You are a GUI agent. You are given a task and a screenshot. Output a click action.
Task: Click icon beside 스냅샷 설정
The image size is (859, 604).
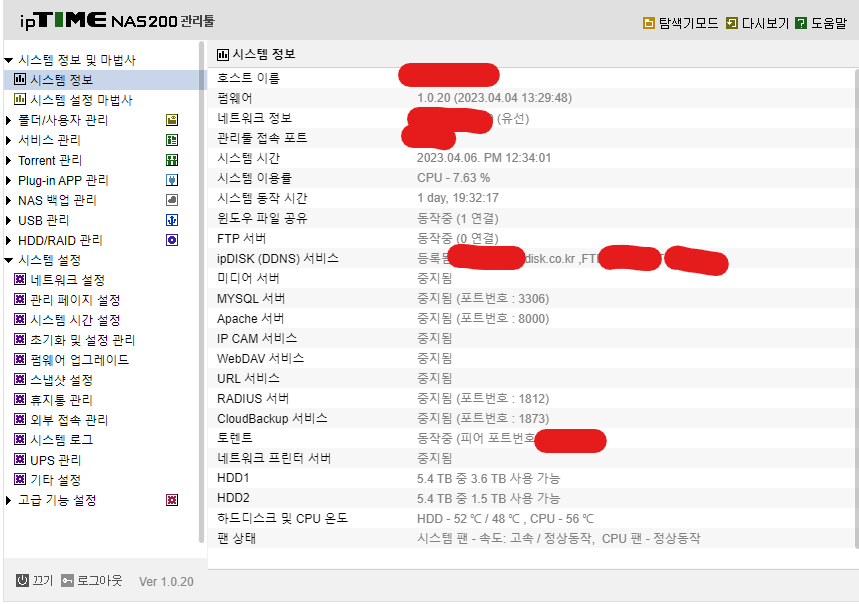20,379
